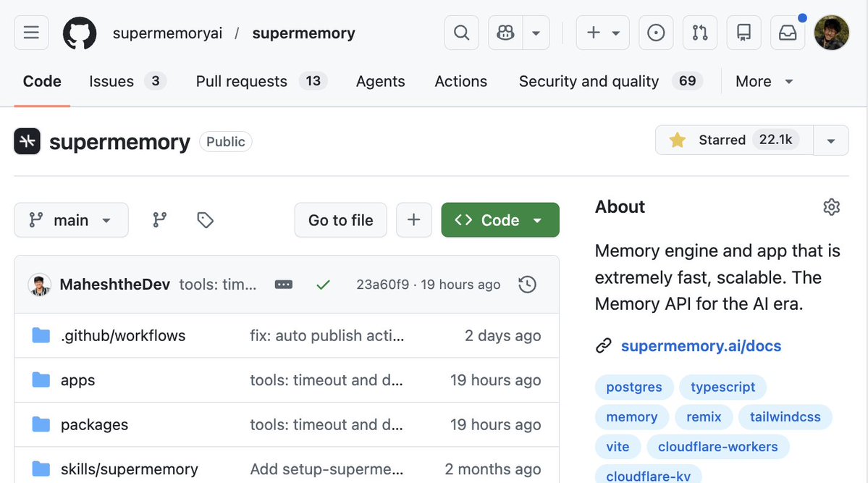
Task: Click the packages folder icon
Action: (x=41, y=424)
